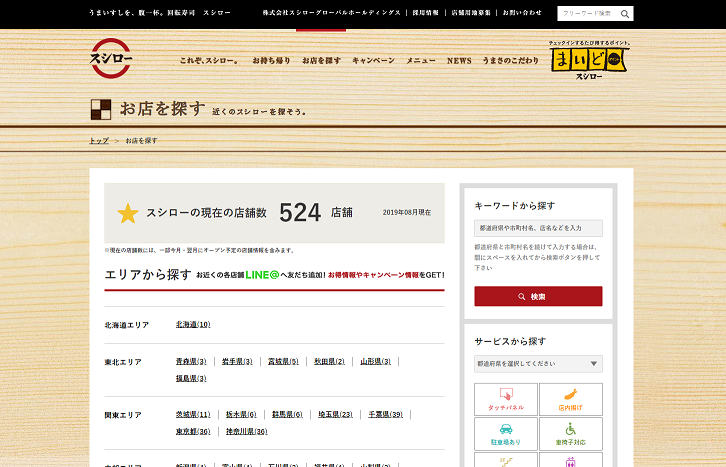The width and height of the screenshot is (726, 467).
Task: Click the 北海道エリア row label
Action: [126, 325]
